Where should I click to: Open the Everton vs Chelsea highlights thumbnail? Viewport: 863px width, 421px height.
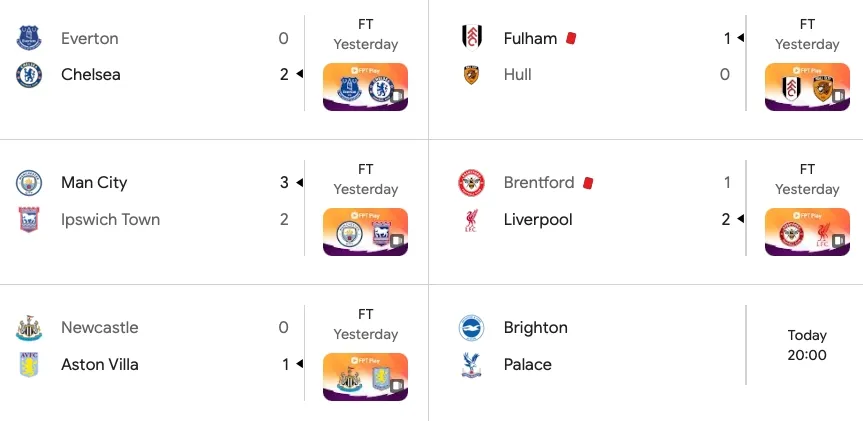(x=365, y=87)
